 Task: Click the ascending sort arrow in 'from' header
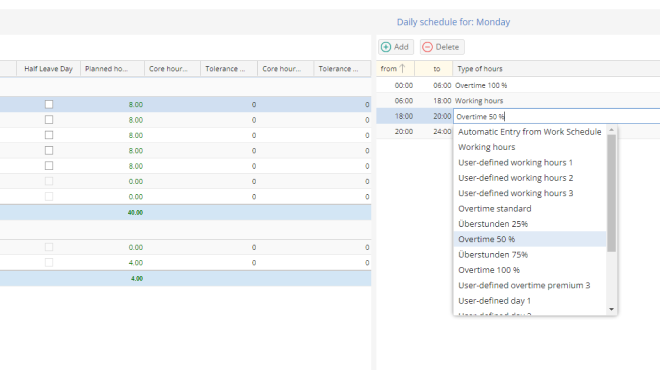click(x=402, y=68)
